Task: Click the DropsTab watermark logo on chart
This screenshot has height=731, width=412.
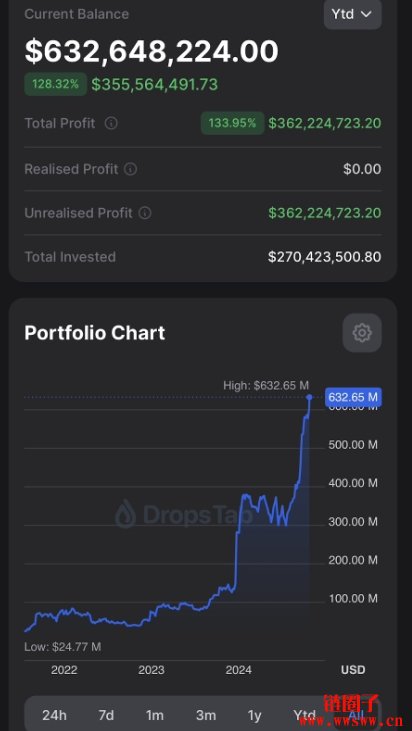Action: pos(185,514)
